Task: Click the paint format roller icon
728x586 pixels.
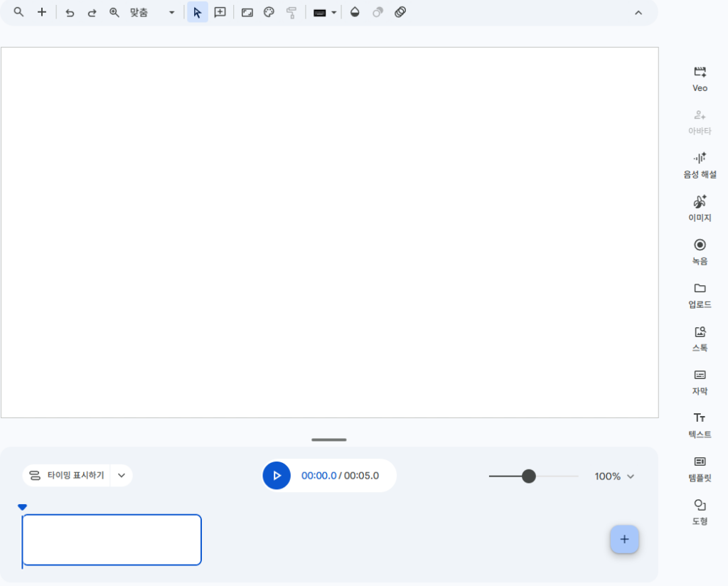Action: (x=291, y=13)
